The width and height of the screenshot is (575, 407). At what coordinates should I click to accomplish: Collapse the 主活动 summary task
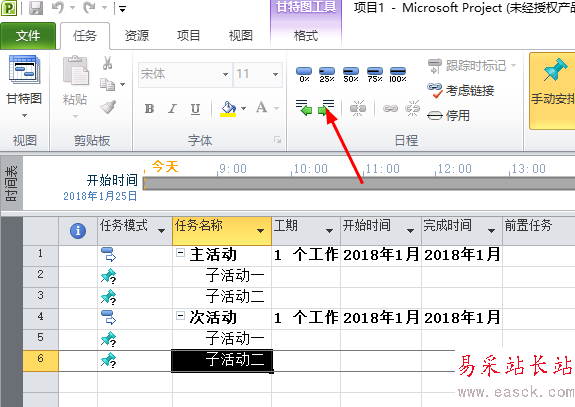[180, 253]
